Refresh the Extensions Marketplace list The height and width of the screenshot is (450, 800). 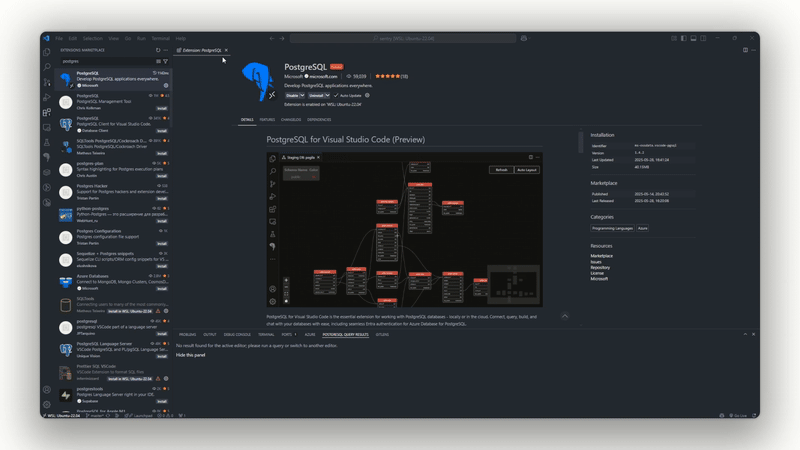coord(158,50)
